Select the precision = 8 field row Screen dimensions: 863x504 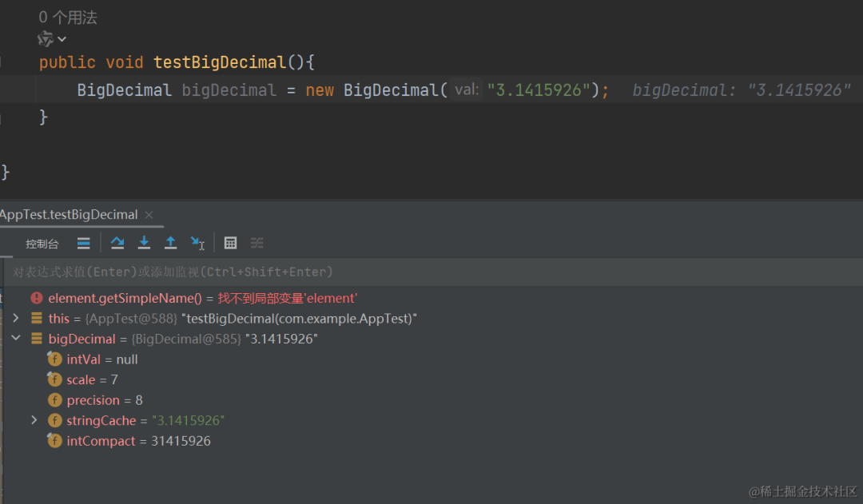[x=104, y=400]
